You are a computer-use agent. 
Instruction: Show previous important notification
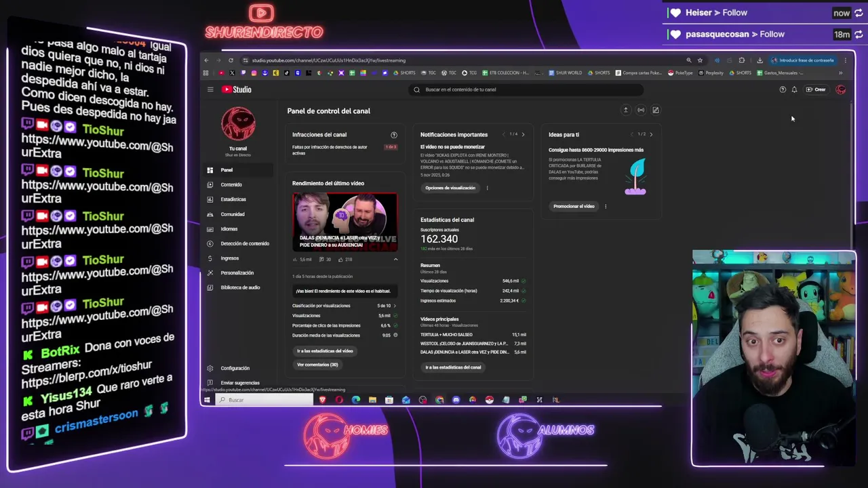coord(504,134)
